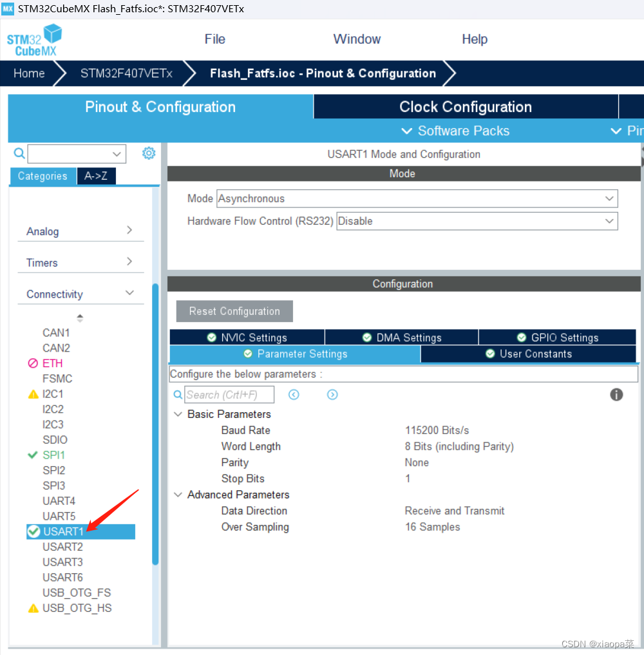This screenshot has width=644, height=655.
Task: Collapse the Advanced Parameters group
Action: click(178, 495)
